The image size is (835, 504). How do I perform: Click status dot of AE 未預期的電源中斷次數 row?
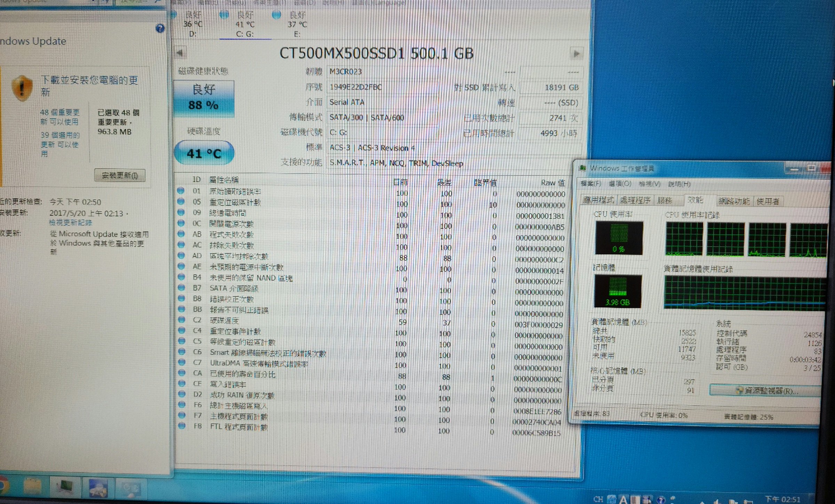pyautogui.click(x=181, y=266)
